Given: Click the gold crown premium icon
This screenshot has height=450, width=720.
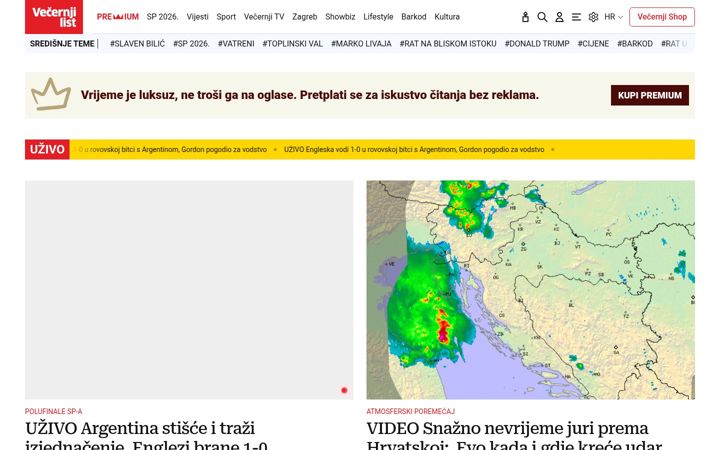Looking at the screenshot, I should (51, 95).
